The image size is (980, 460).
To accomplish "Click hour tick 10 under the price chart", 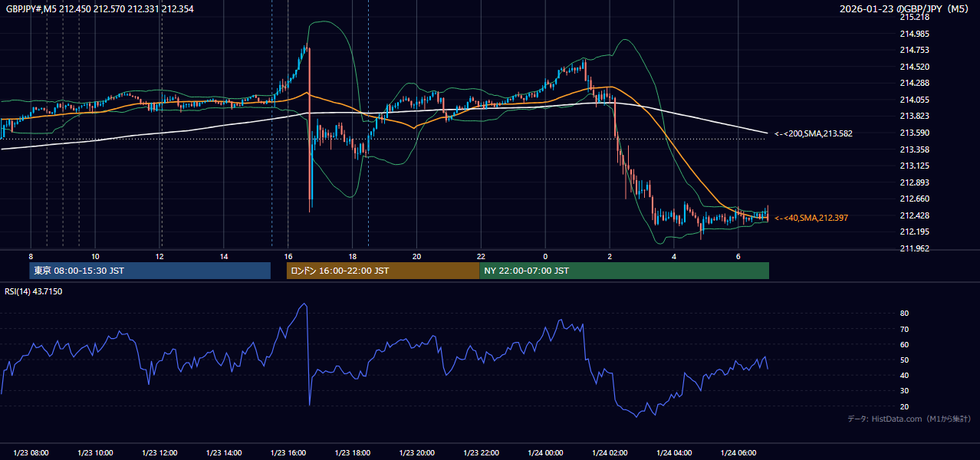I will [95, 256].
